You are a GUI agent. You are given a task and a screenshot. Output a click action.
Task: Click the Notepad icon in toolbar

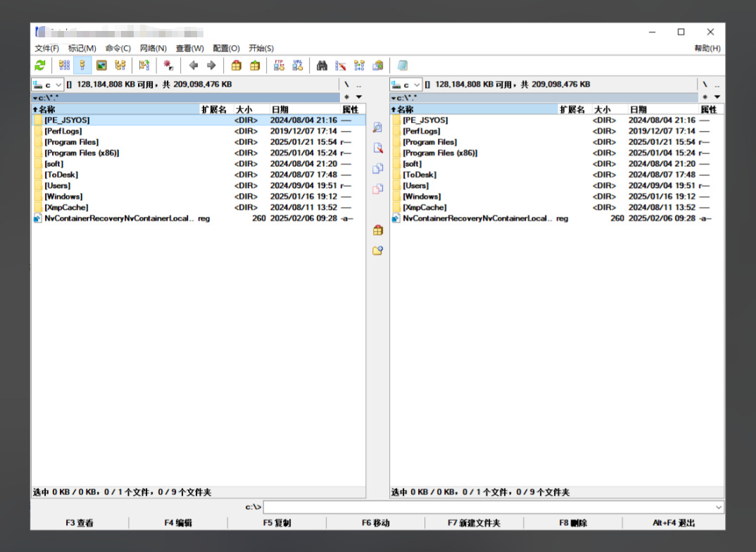click(x=403, y=65)
